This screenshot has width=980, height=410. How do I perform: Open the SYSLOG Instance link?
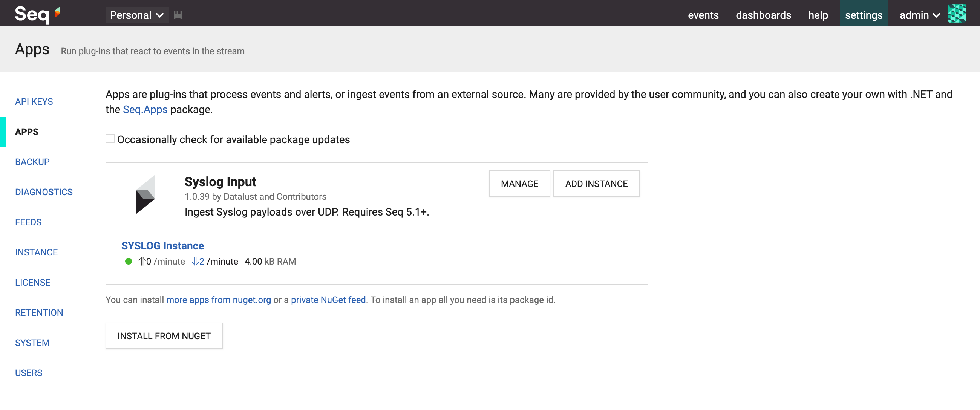162,246
